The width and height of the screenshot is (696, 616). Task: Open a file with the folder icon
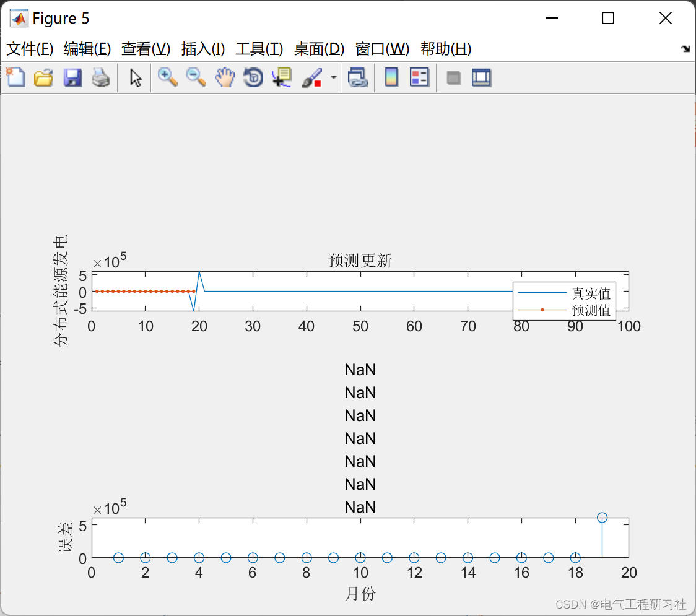[x=43, y=77]
